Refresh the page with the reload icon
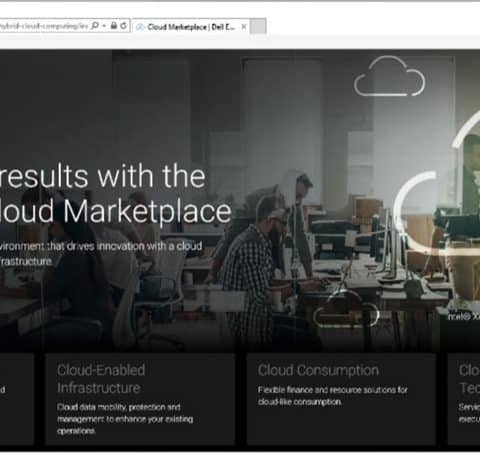 [124, 26]
